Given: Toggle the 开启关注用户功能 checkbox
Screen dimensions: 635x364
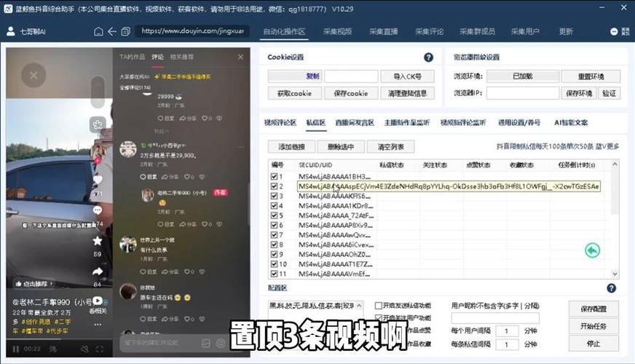Looking at the screenshot, I should [378, 318].
